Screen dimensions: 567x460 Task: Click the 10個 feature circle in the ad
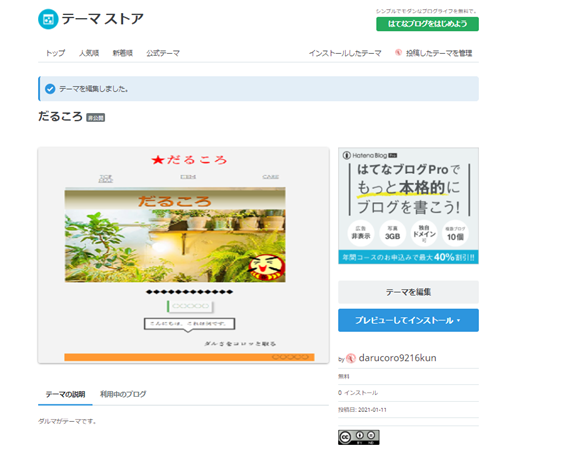point(455,233)
